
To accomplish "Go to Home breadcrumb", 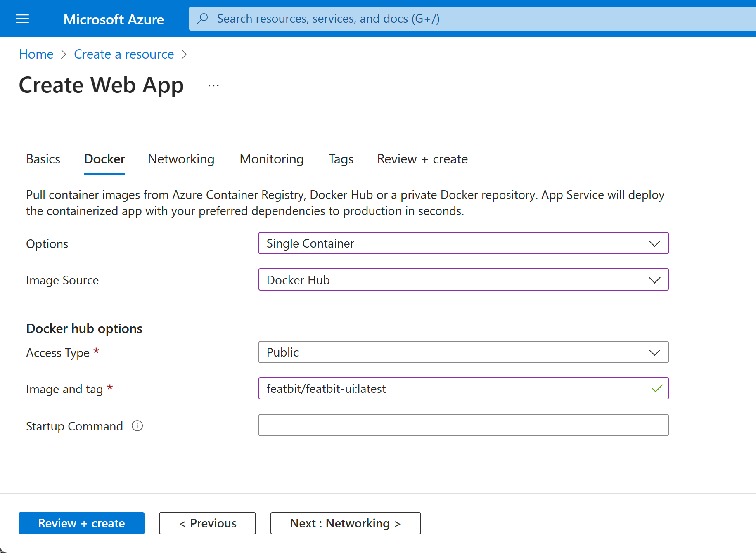I will point(36,54).
